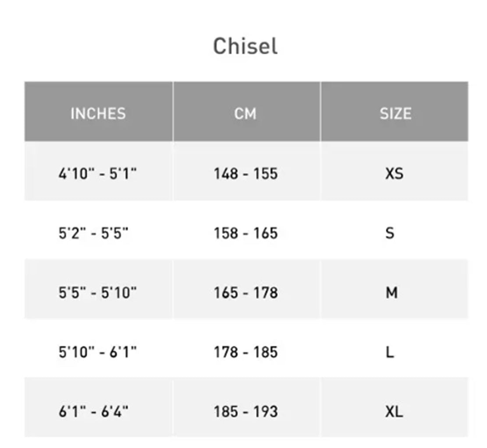Screen dimensions: 487x448
Task: Select the L size cell
Action: (390, 352)
